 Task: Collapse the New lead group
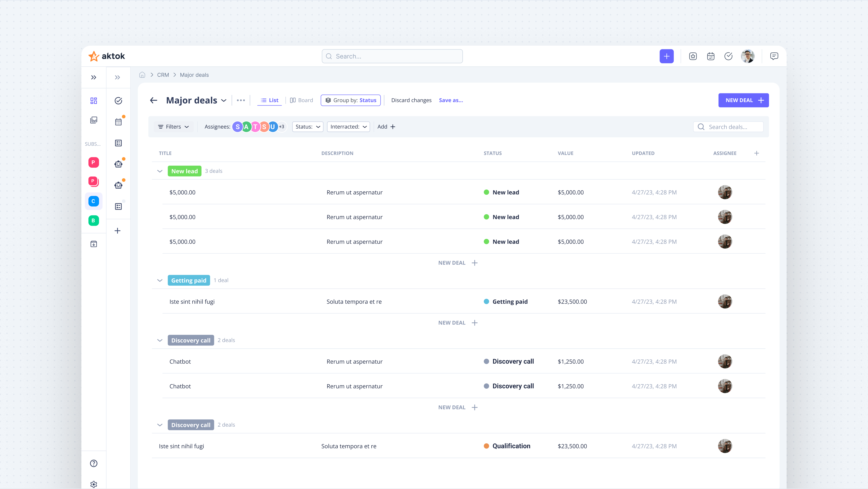pos(160,171)
